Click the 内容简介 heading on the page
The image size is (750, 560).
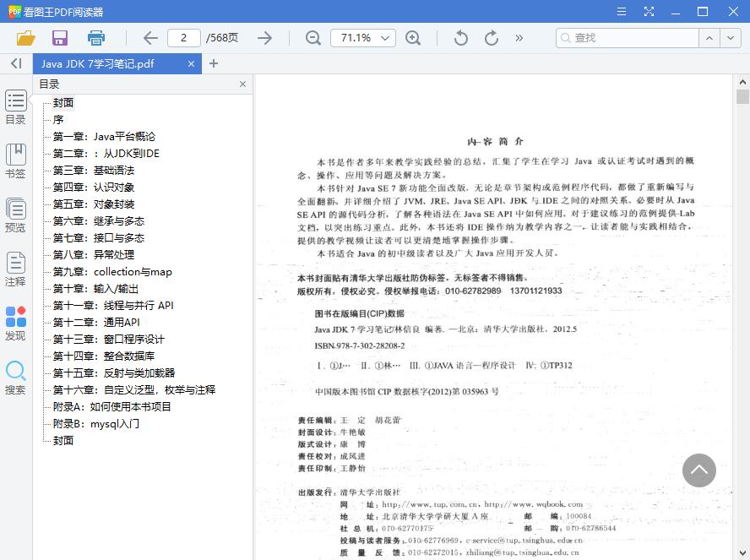pyautogui.click(x=495, y=142)
